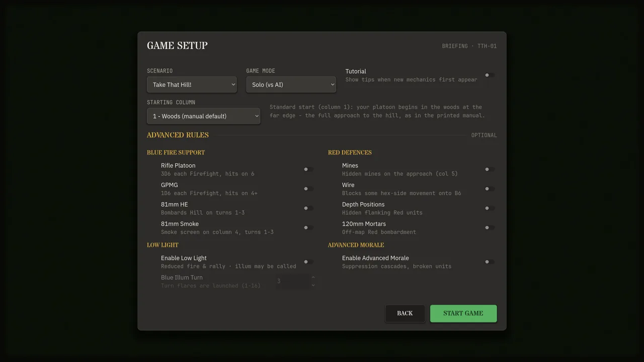Switch on 120mm Mortars
The width and height of the screenshot is (644, 362).
click(490, 228)
